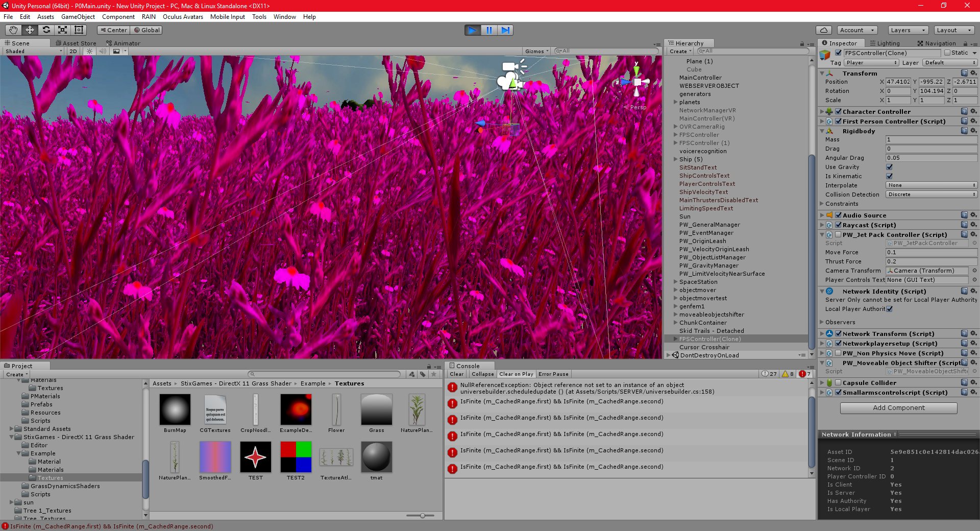Adjust the project thumbnail size slider
Viewport: 980px width, 531px height.
pos(422,516)
